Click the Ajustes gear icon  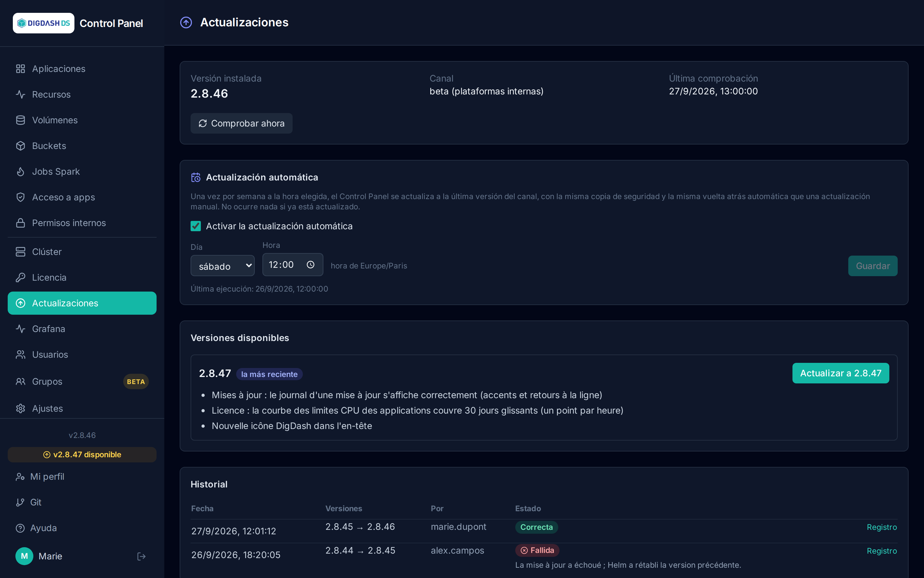tap(21, 408)
